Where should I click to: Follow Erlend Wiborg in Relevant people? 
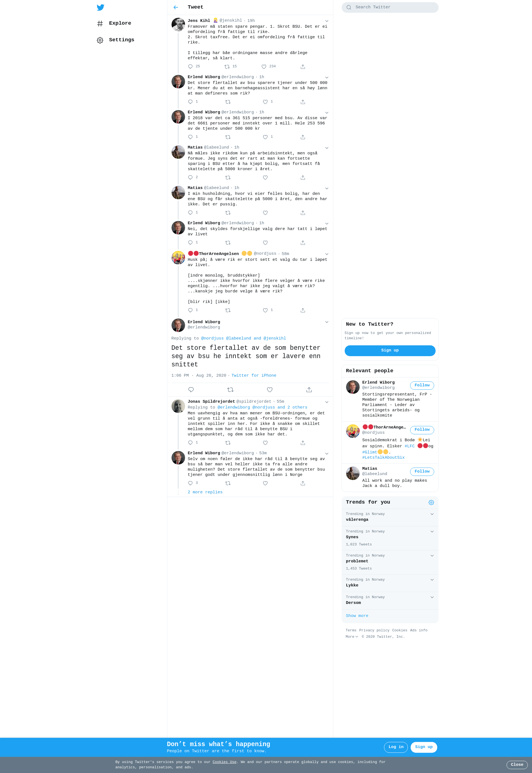tap(422, 385)
